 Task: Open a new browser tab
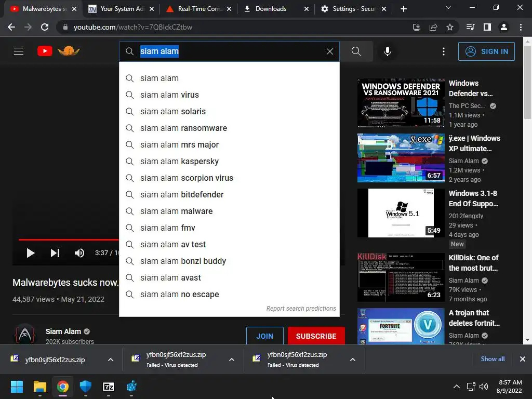[x=403, y=9]
